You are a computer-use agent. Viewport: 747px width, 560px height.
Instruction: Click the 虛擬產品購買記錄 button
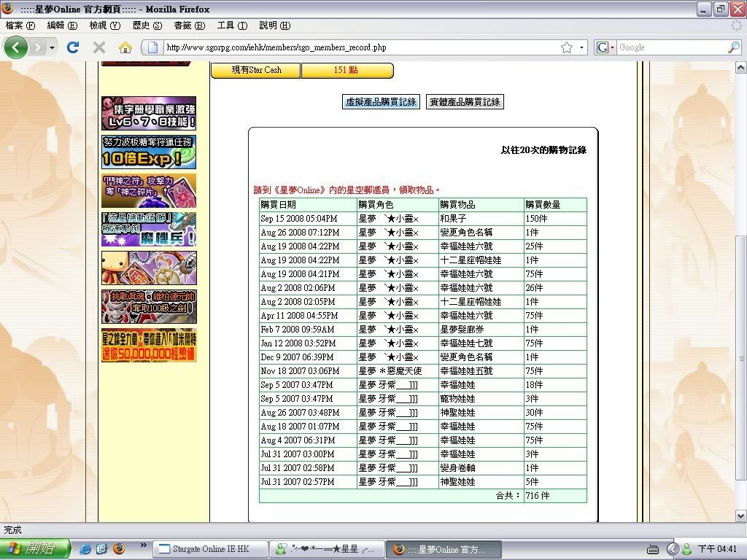(x=381, y=102)
